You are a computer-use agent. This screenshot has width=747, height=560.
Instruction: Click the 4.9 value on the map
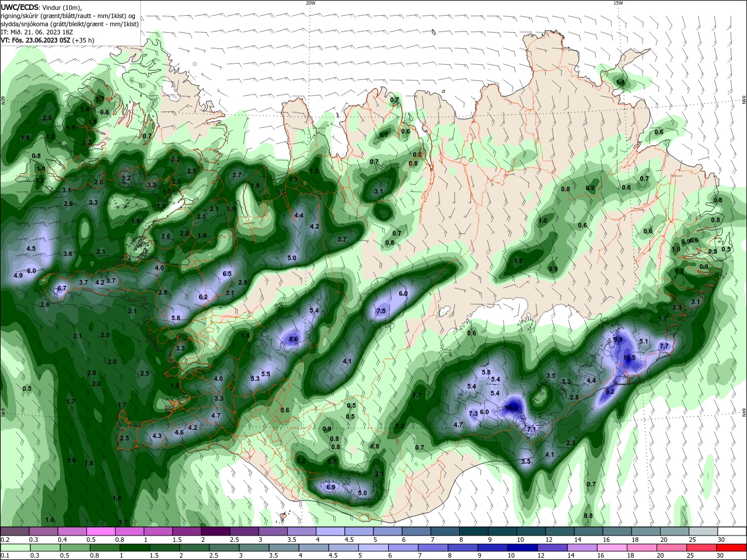click(x=18, y=275)
